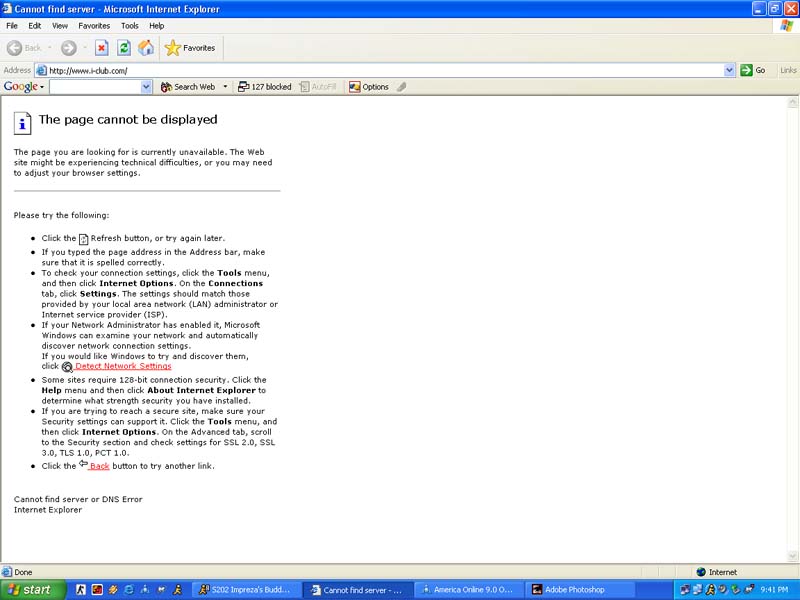
Task: Open the Favorites menu in menu bar
Action: (x=94, y=25)
